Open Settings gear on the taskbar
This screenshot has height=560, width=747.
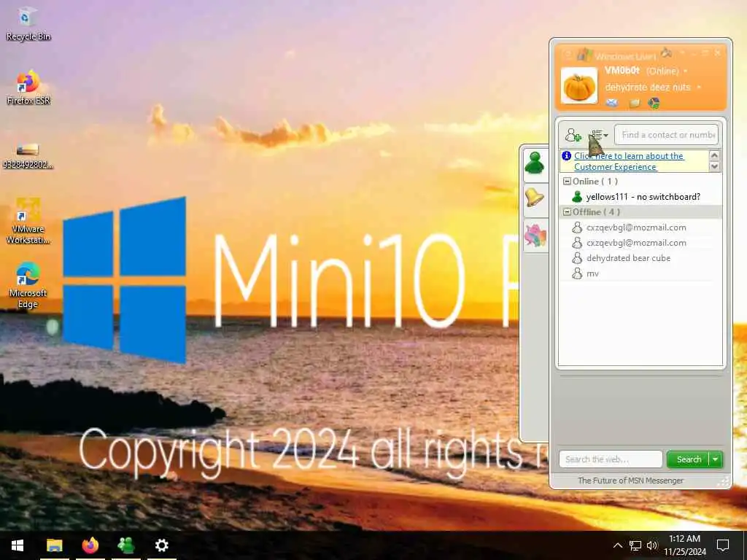pyautogui.click(x=161, y=545)
